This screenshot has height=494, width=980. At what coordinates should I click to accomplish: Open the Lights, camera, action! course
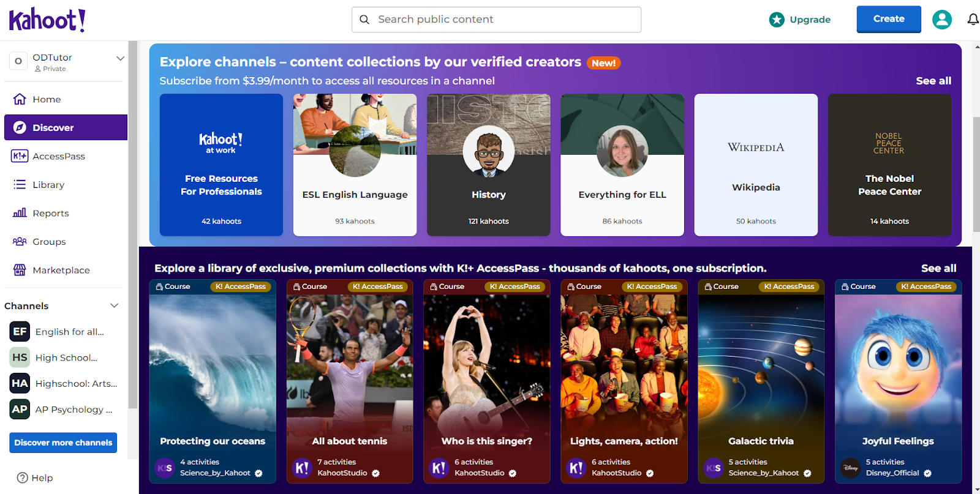point(624,381)
